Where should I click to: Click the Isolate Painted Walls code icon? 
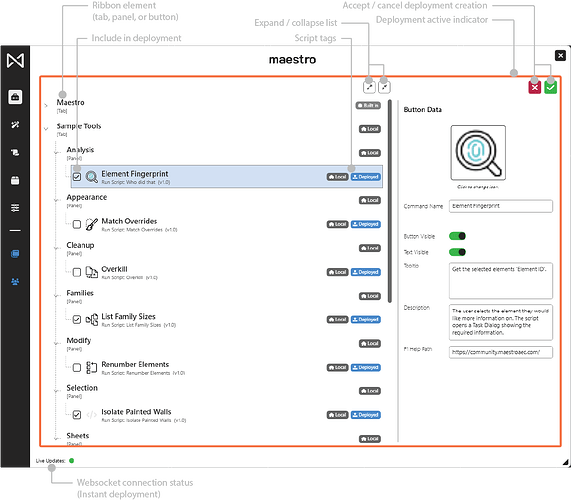[91, 415]
